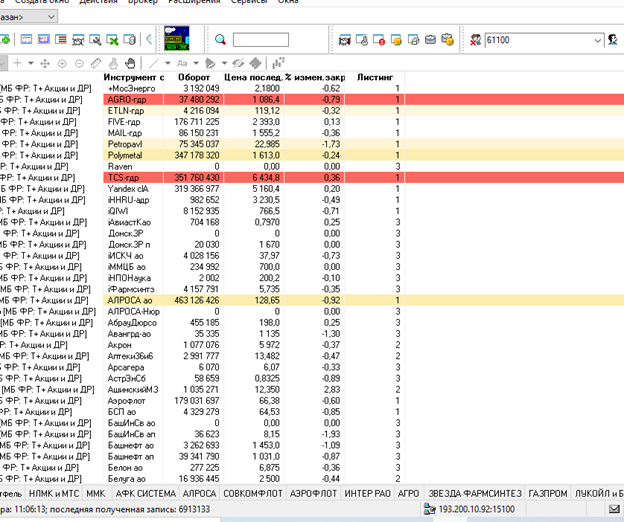Switch to the ММК tab
This screenshot has width=624, height=522.
(96, 494)
